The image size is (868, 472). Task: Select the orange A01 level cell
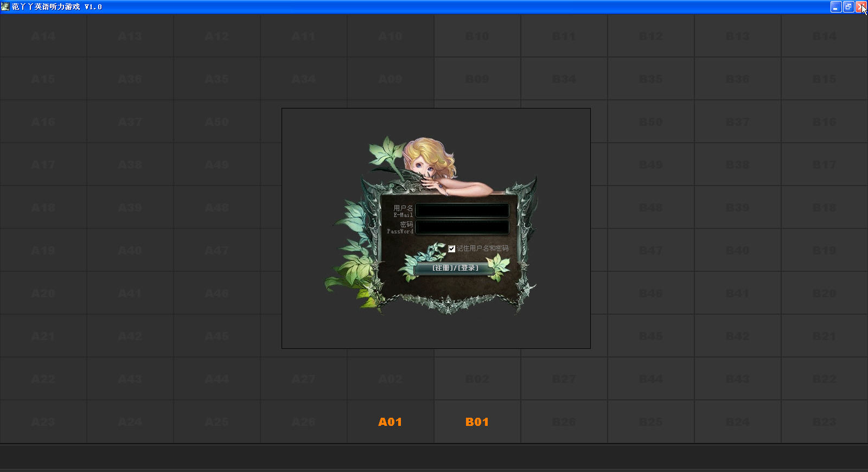(x=391, y=422)
